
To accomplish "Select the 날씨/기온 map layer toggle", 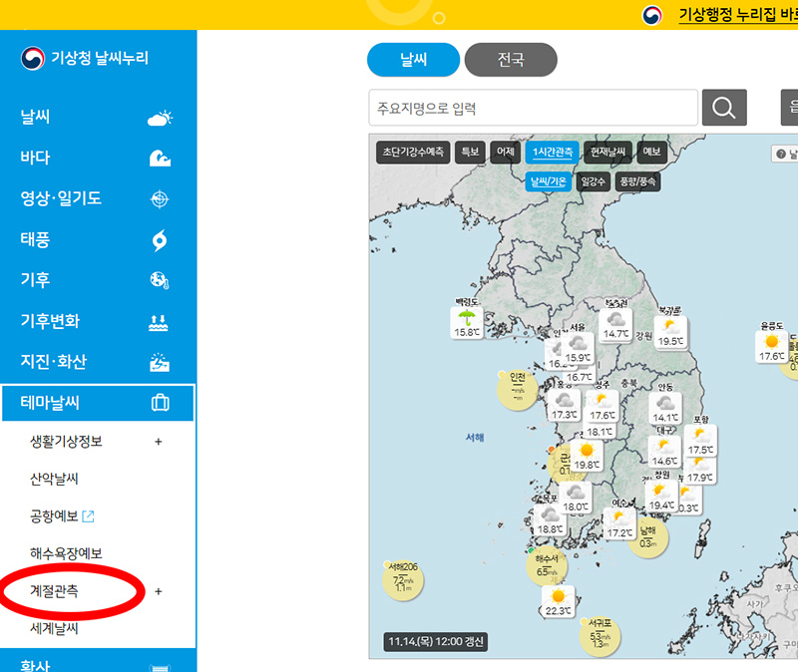I will [548, 181].
